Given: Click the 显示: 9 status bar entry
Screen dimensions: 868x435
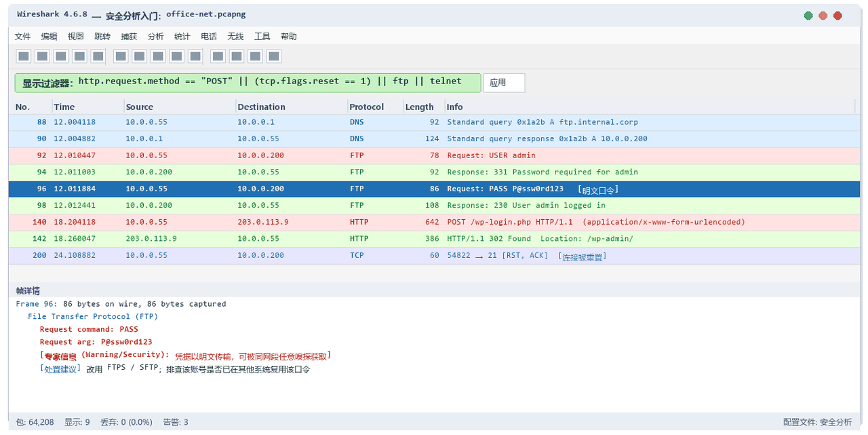Looking at the screenshot, I should point(77,422).
